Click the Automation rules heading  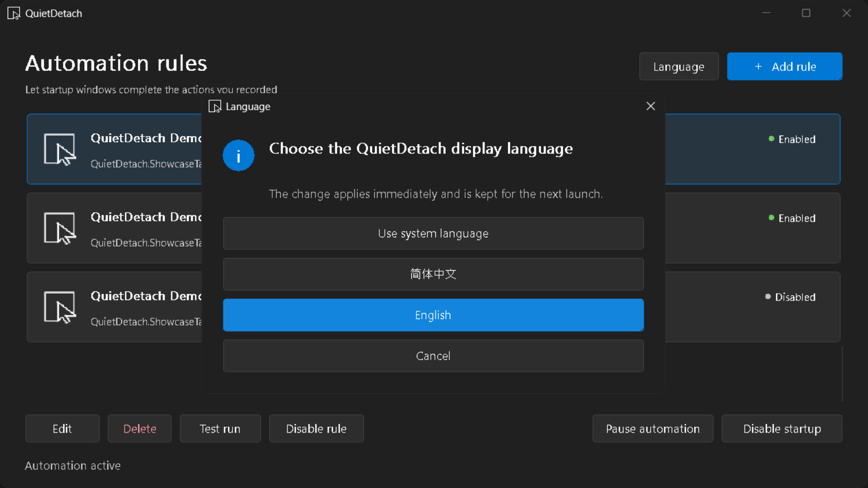point(116,63)
